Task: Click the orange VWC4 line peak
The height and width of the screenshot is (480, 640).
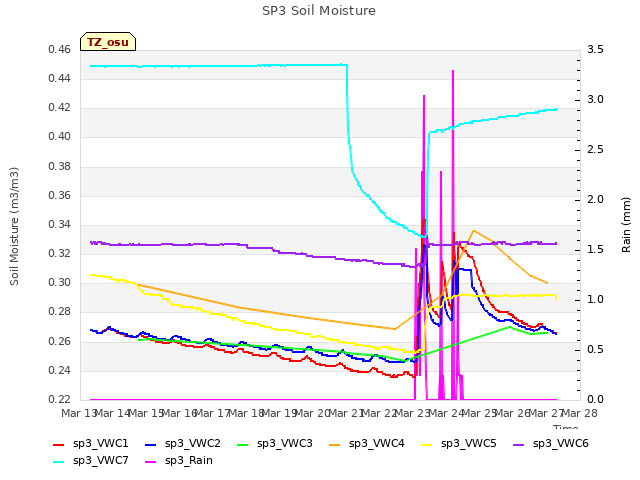Action: [473, 231]
